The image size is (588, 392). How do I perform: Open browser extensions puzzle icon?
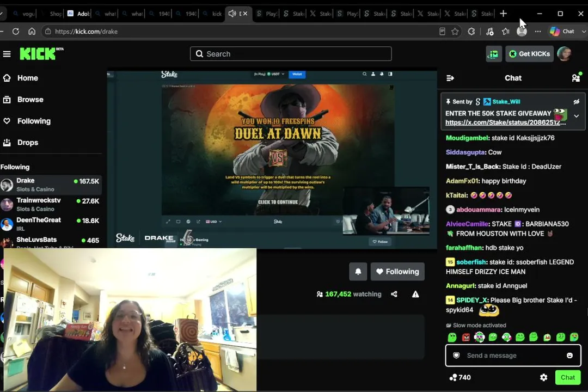tap(471, 32)
